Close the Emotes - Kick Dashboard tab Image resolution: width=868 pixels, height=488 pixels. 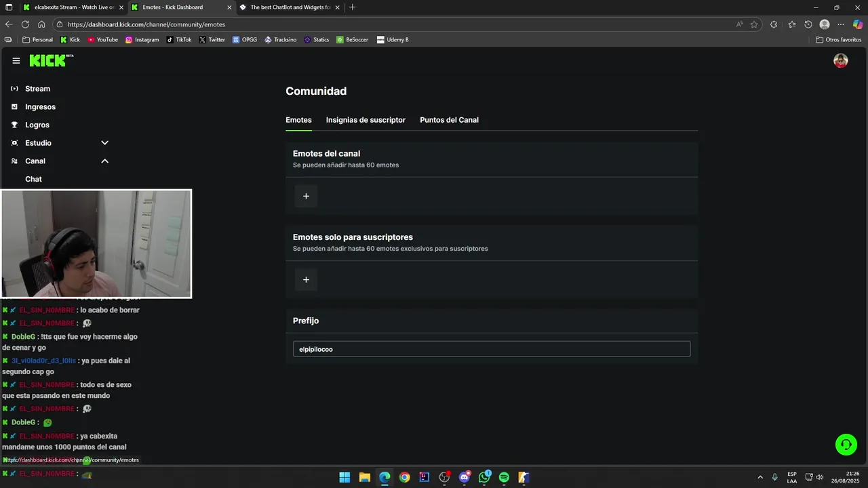[229, 7]
